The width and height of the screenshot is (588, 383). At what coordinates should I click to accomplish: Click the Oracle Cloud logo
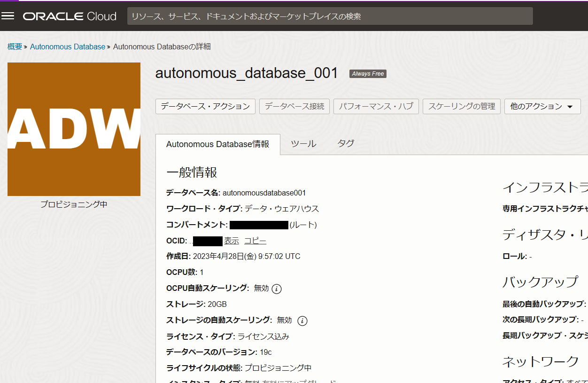click(70, 16)
